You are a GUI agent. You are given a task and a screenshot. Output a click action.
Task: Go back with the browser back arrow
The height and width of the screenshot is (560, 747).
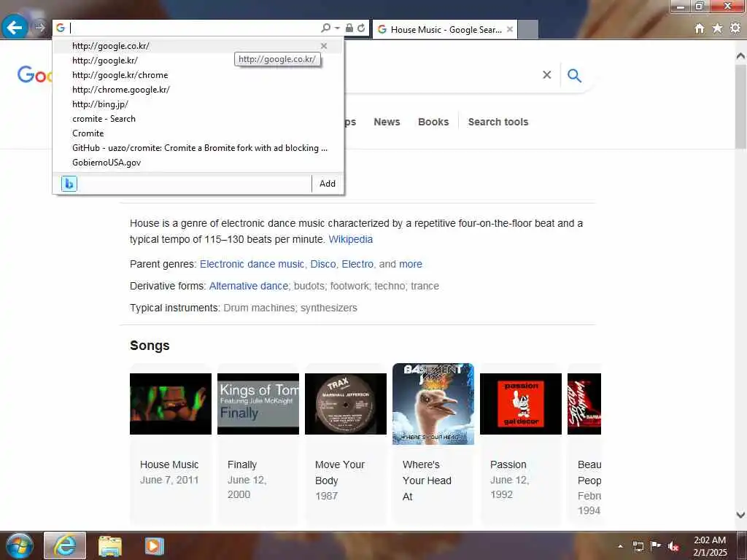pos(15,28)
